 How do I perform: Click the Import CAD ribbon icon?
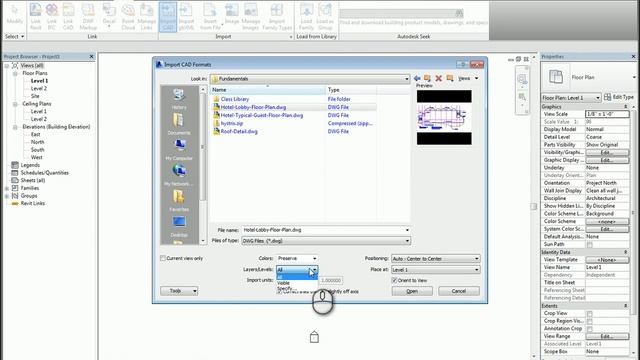[167, 16]
